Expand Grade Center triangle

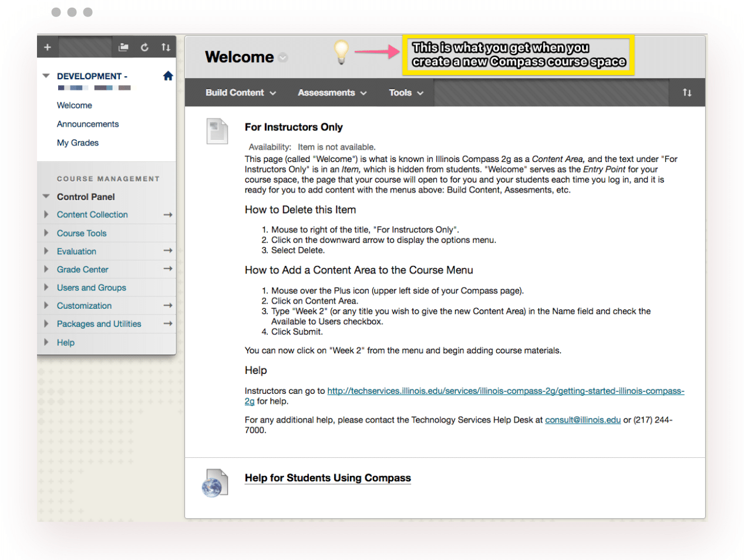pos(46,269)
